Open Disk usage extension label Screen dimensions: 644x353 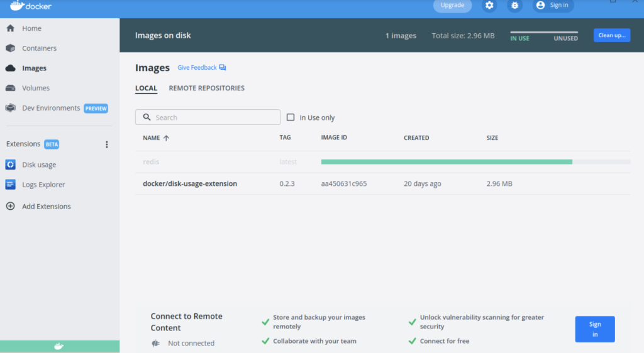click(x=39, y=165)
